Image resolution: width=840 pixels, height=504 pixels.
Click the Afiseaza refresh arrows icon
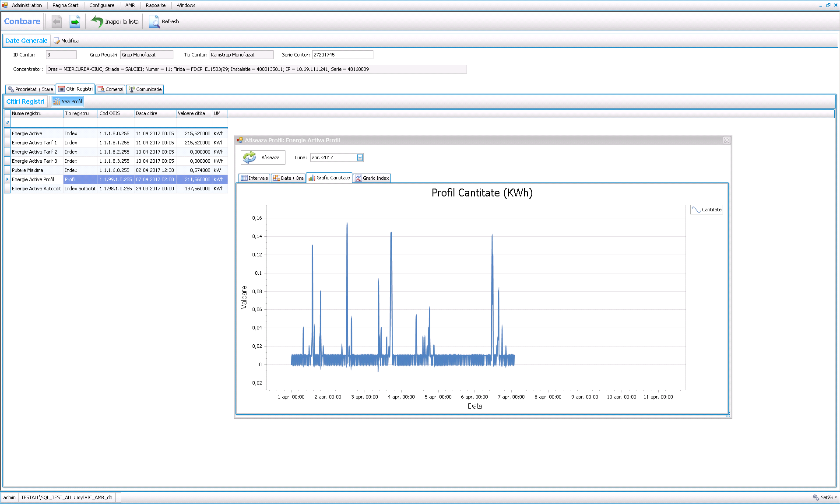(x=250, y=157)
